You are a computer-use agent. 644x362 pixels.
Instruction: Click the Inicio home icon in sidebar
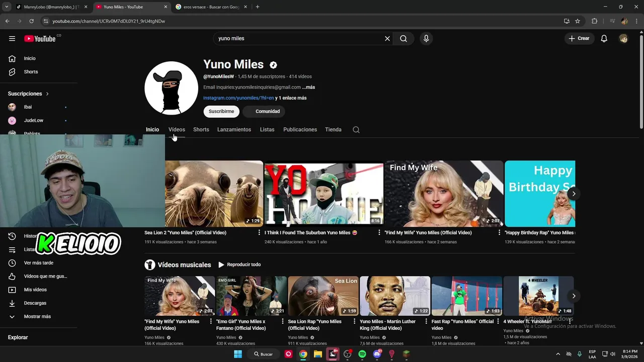coord(12,58)
